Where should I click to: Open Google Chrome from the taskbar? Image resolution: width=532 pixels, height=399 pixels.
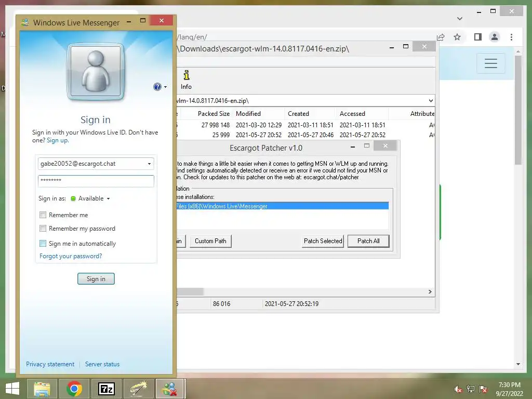[74, 389]
